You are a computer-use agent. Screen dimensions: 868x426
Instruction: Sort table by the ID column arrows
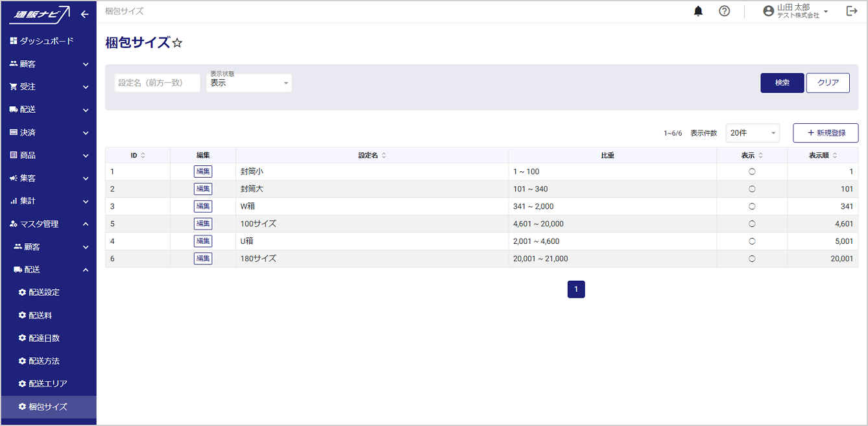point(143,156)
